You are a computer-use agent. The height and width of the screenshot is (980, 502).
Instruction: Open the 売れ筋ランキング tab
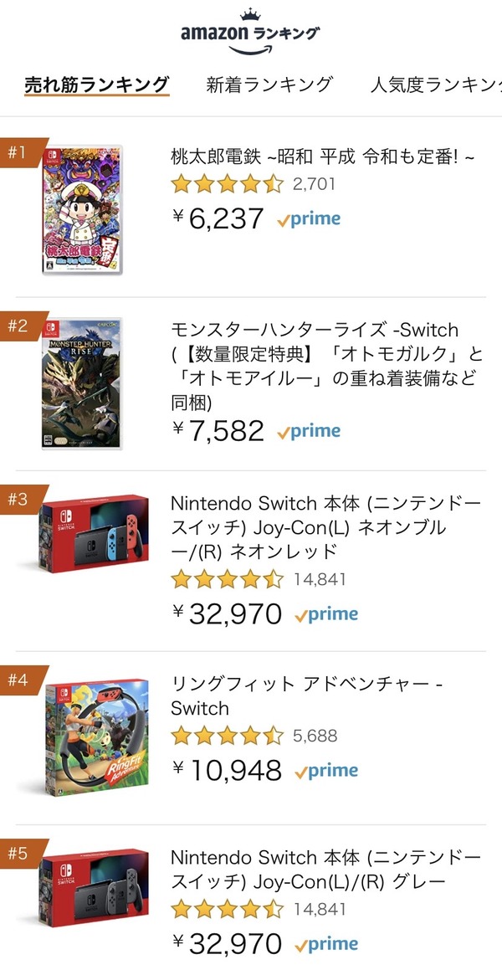(97, 85)
